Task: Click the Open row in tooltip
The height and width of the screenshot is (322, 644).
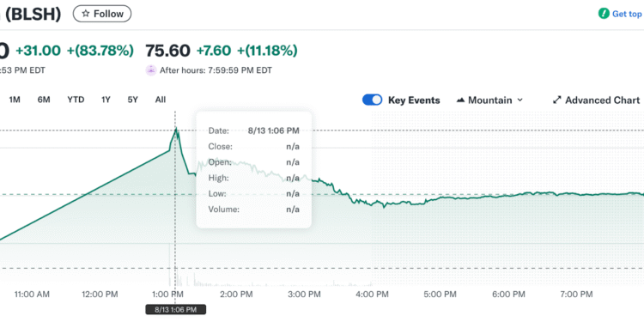Action: [x=254, y=162]
